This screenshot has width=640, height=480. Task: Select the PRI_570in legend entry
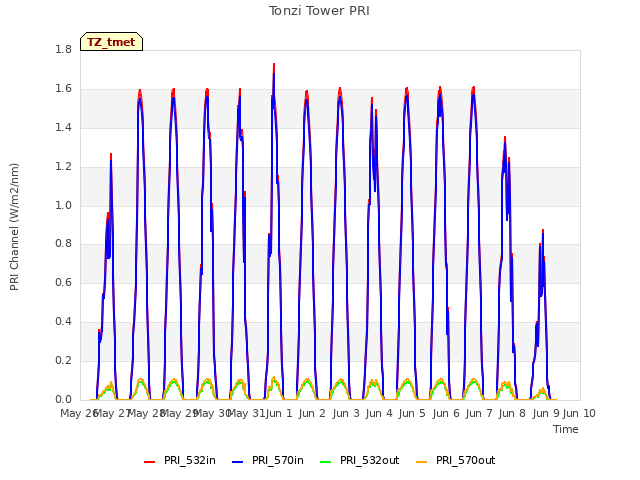(x=268, y=460)
